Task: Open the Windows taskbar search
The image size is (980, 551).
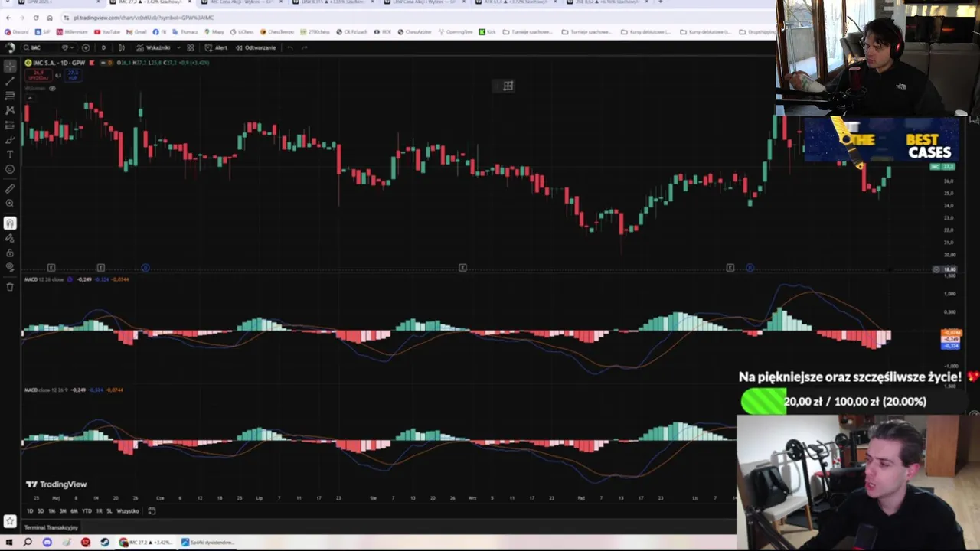Action: pyautogui.click(x=28, y=542)
